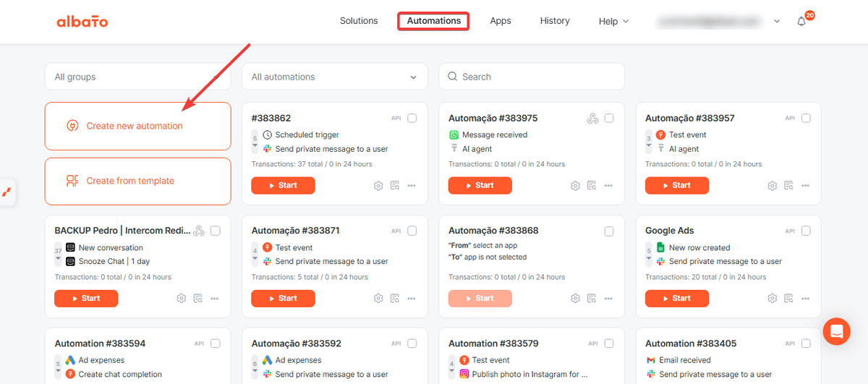The width and height of the screenshot is (868, 384).
Task: Open more options on Google Ads card
Action: 805,298
